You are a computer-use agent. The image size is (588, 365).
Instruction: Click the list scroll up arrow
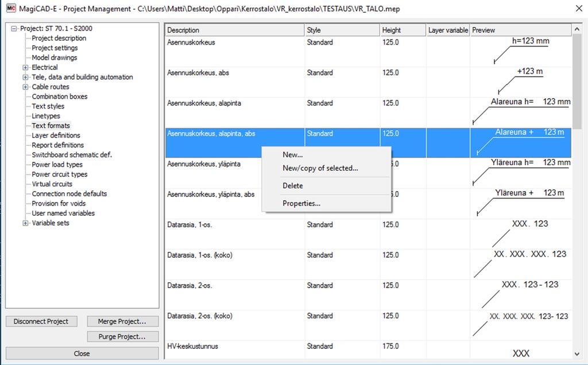point(577,30)
